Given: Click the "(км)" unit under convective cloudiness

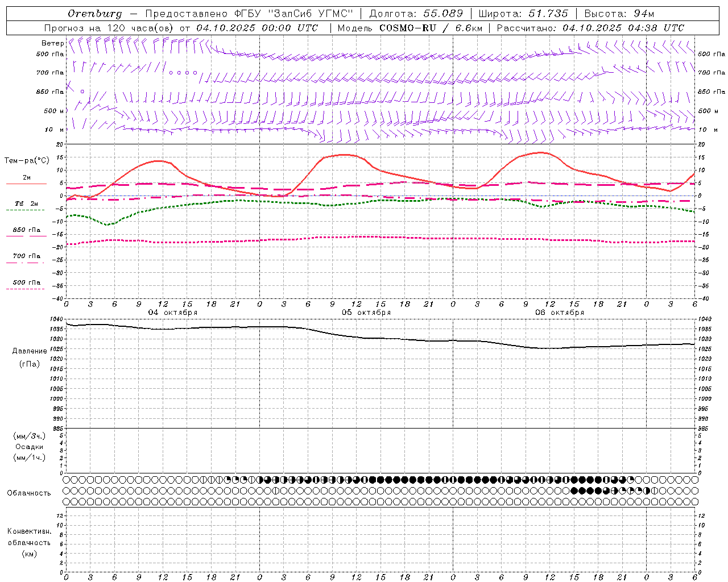Looking at the screenshot, I should coord(30,554).
